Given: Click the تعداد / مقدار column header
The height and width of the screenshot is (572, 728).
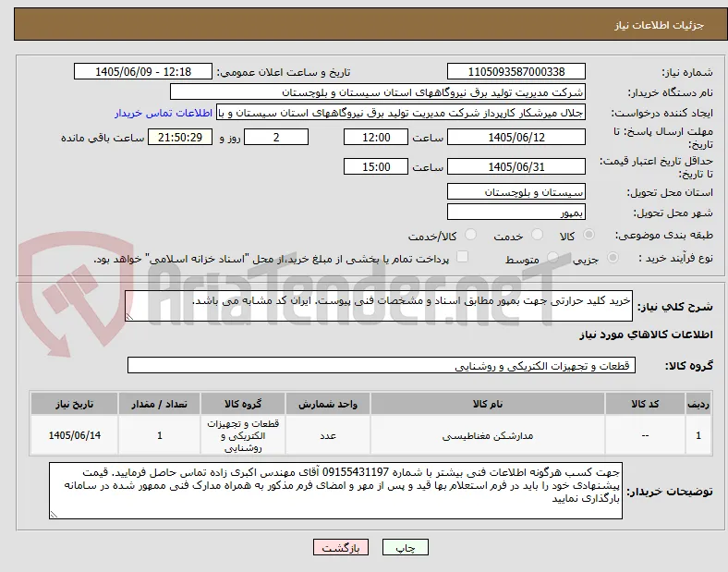Looking at the screenshot, I should click(x=159, y=404).
